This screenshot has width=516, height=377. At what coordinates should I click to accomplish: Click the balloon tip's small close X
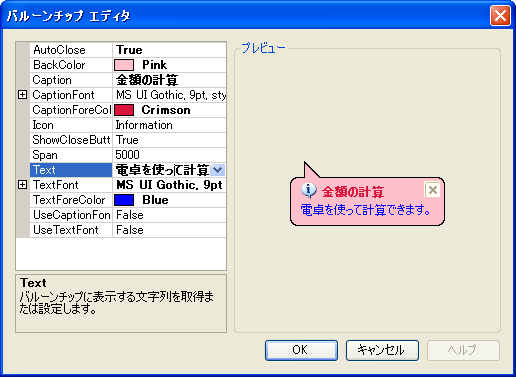432,190
